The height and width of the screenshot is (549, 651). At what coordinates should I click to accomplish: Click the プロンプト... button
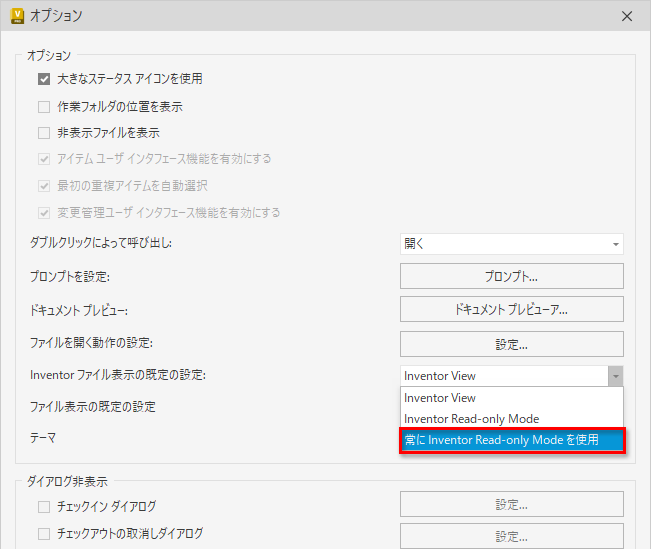pyautogui.click(x=512, y=276)
